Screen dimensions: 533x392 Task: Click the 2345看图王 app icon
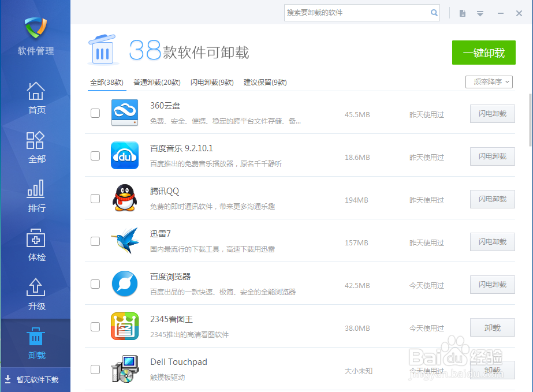pos(125,326)
